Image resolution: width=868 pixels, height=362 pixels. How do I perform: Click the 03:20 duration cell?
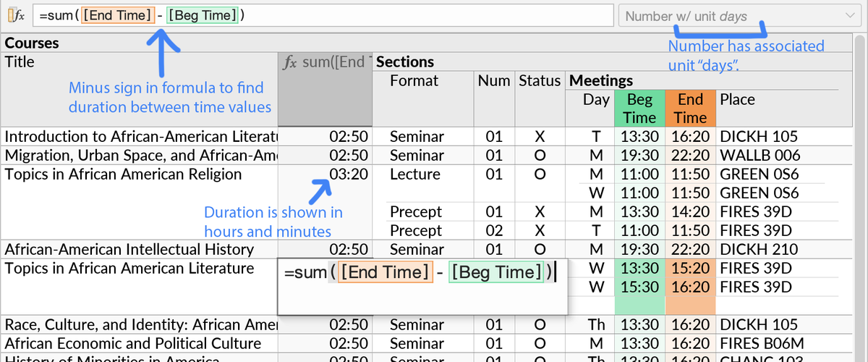point(349,174)
